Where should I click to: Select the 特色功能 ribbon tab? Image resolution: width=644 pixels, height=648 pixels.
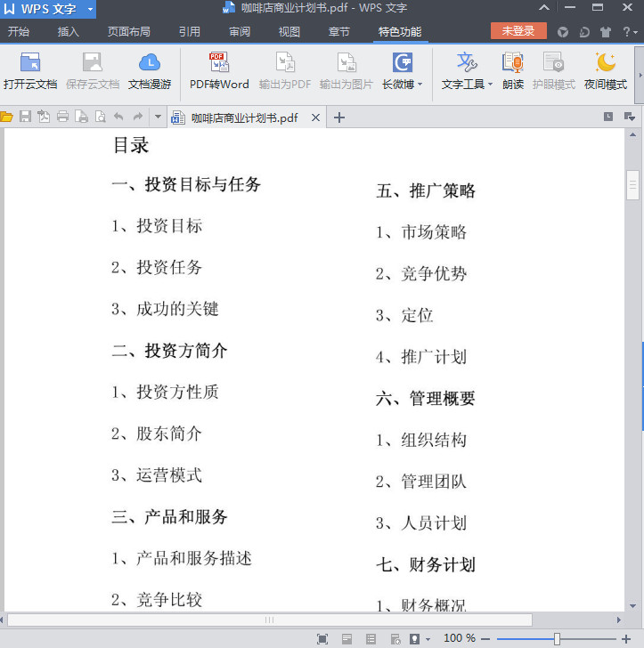pyautogui.click(x=400, y=32)
